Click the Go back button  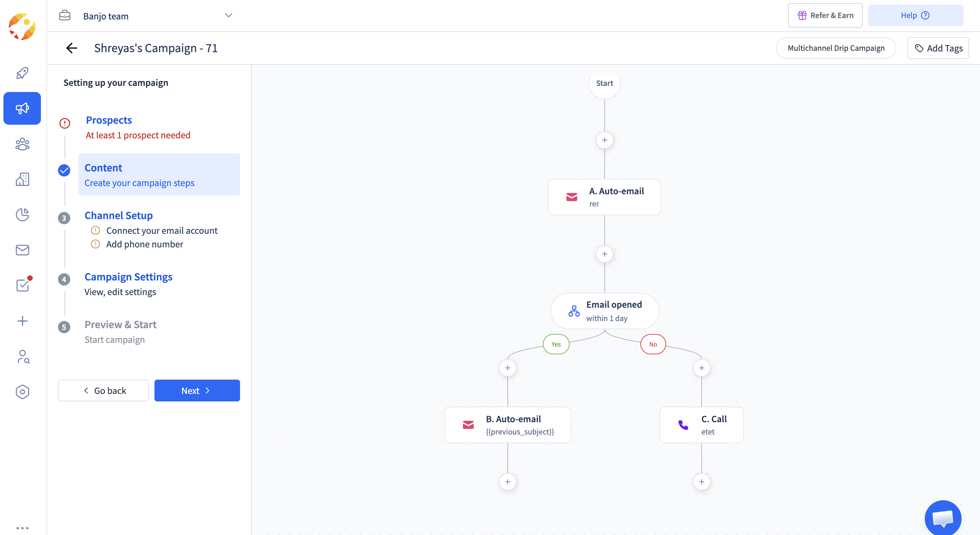coord(103,391)
